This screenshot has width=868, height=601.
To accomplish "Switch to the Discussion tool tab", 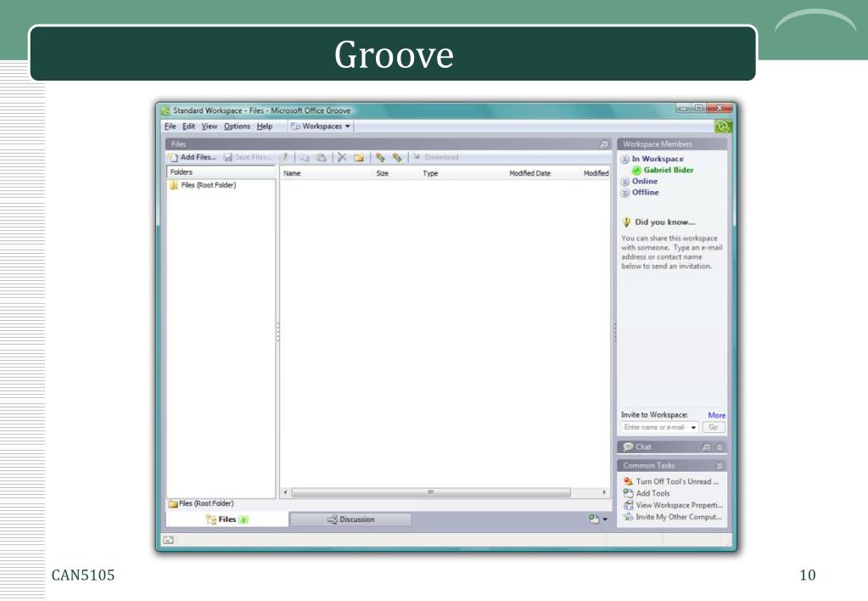I will pyautogui.click(x=350, y=520).
